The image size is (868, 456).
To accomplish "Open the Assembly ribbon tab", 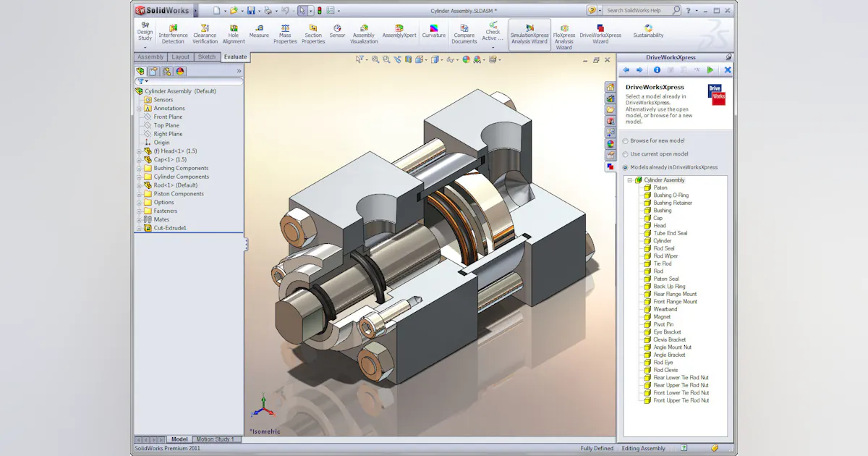I will pyautogui.click(x=150, y=57).
